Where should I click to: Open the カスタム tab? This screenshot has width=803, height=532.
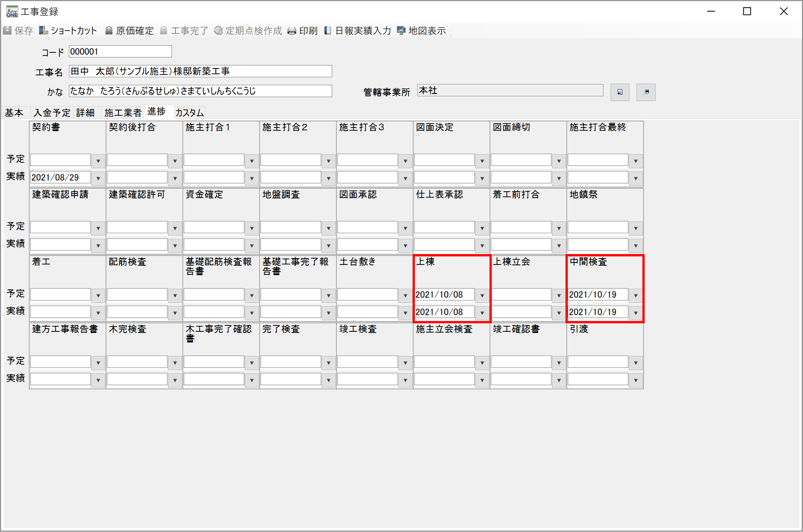[189, 113]
